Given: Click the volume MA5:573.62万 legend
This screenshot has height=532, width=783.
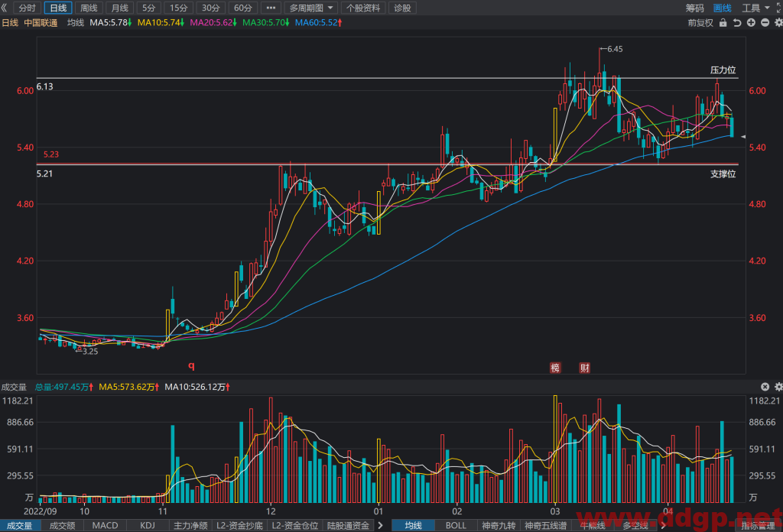Looking at the screenshot, I should 129,387.
